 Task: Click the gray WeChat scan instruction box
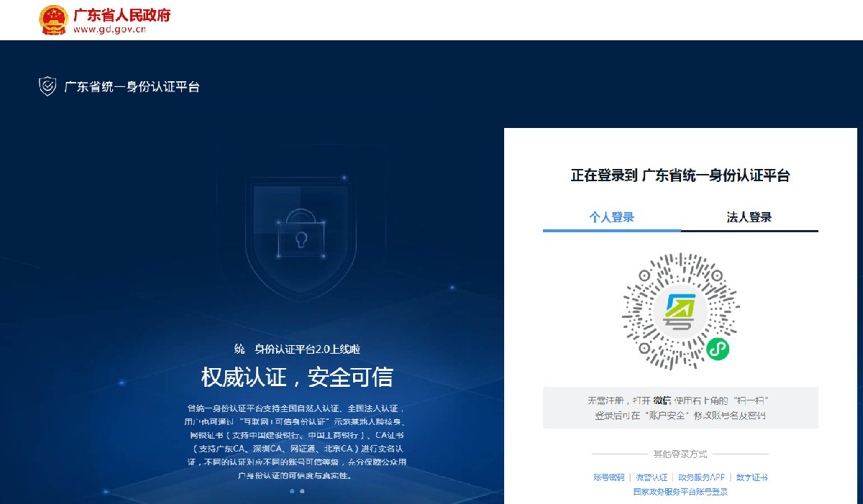(680, 408)
